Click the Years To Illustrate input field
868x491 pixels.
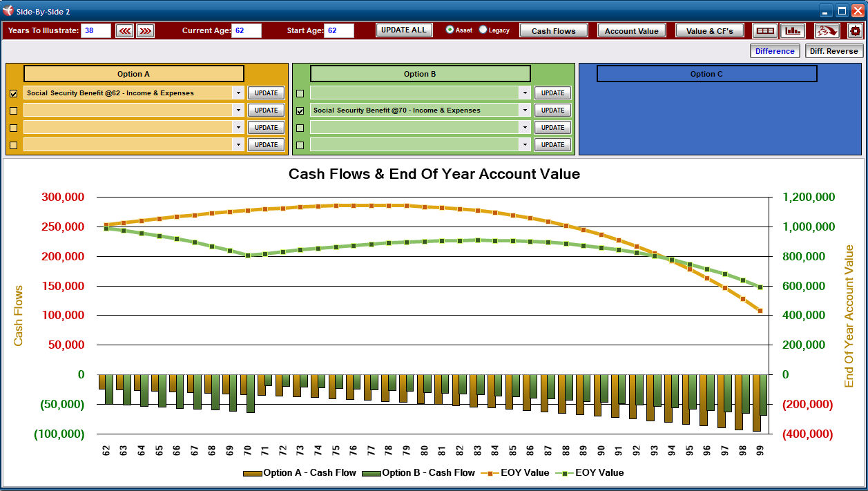pos(96,30)
